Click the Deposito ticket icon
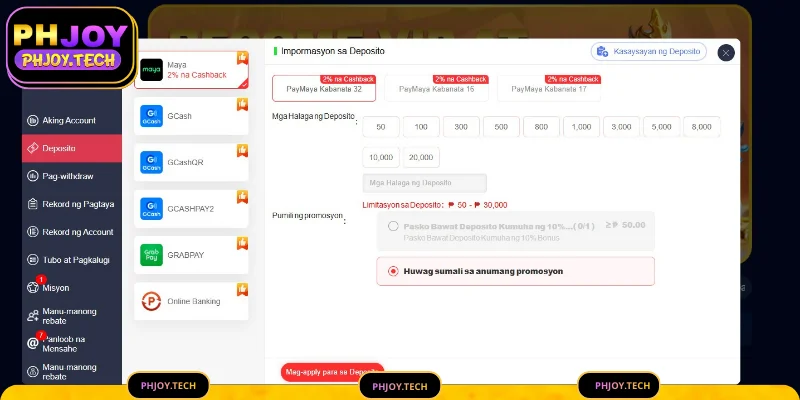The height and width of the screenshot is (400, 800). (33, 148)
